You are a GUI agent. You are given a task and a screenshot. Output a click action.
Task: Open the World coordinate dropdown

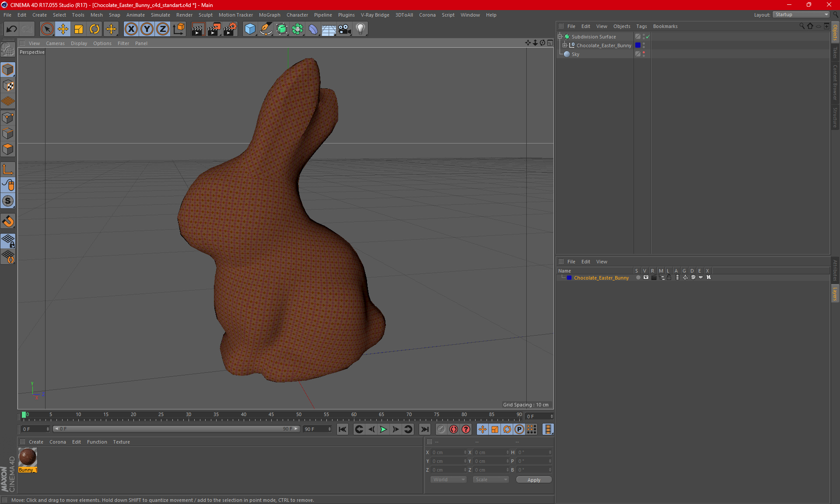[448, 480]
